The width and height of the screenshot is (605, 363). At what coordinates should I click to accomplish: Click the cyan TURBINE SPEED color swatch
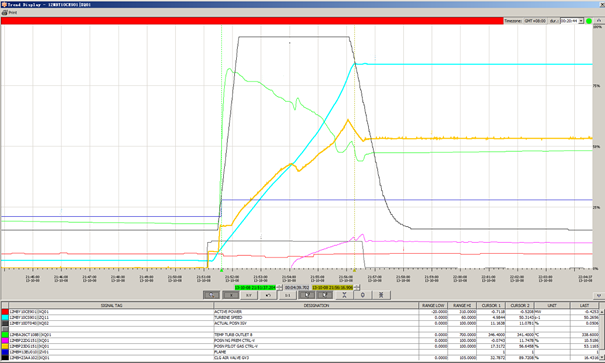pos(5,317)
